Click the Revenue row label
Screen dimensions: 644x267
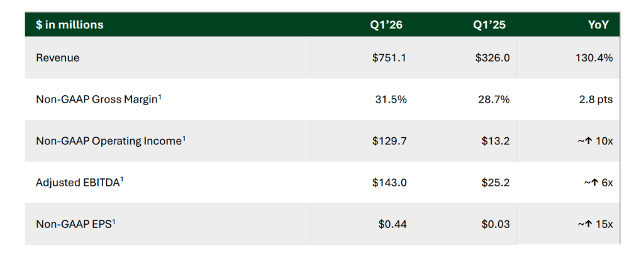click(x=58, y=58)
